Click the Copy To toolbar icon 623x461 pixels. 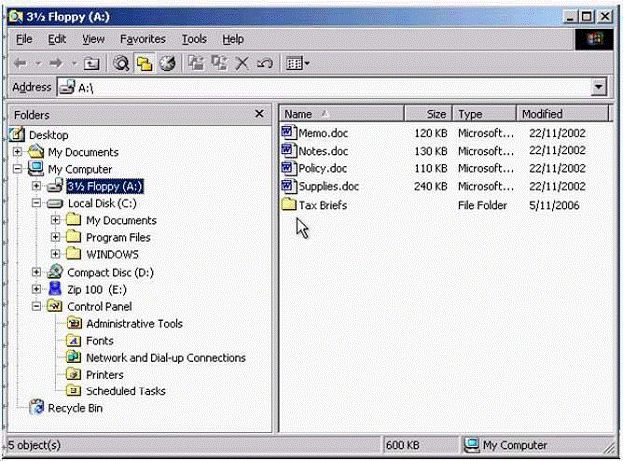[218, 63]
